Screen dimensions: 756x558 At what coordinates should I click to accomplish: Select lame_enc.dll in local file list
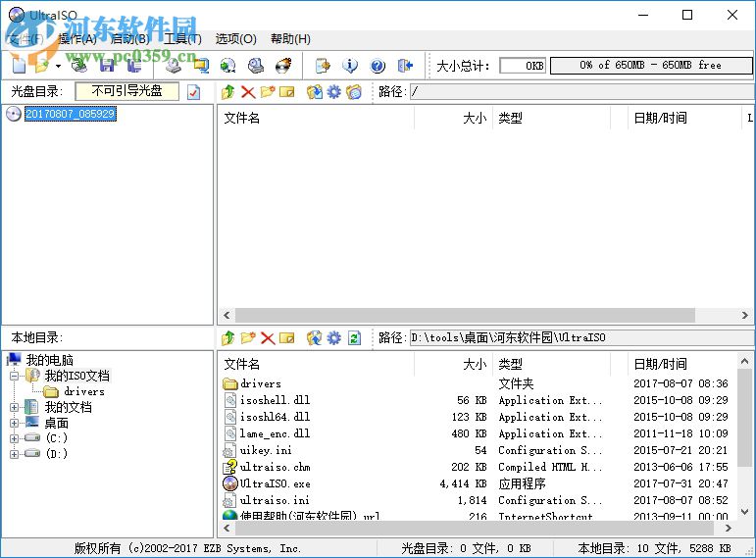pyautogui.click(x=477, y=433)
